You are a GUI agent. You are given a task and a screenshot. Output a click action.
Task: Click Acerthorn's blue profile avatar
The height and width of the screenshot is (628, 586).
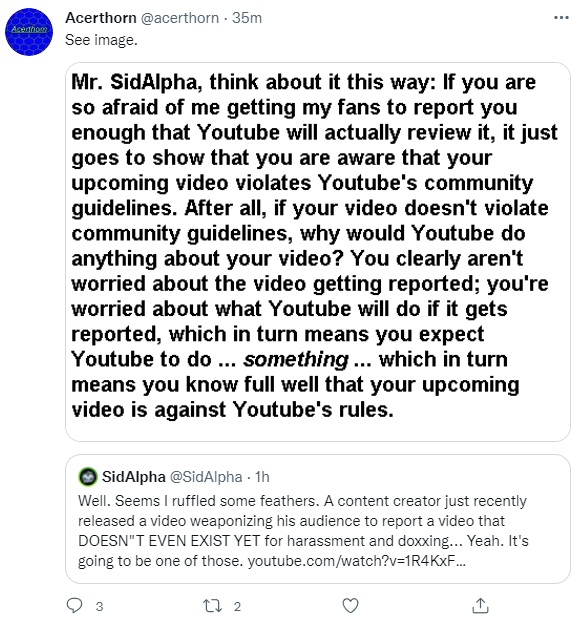pos(29,32)
